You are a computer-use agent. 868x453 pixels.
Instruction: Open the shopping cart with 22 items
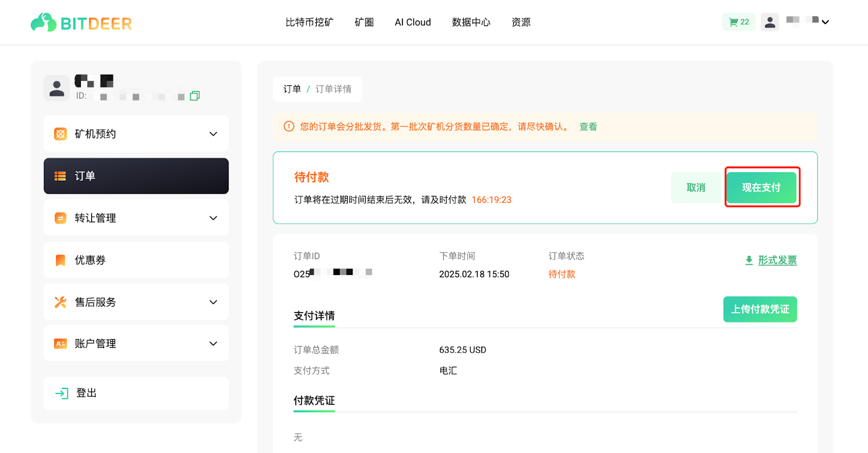click(739, 22)
